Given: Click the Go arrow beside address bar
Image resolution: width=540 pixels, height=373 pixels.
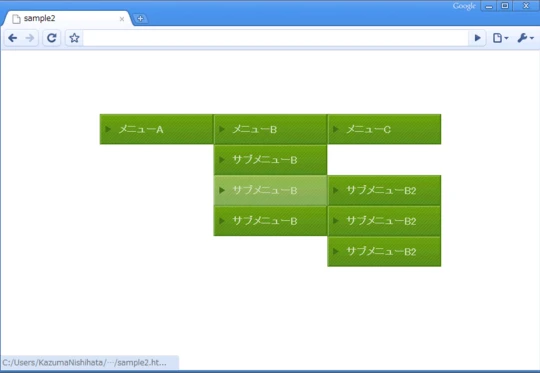Looking at the screenshot, I should pos(477,38).
